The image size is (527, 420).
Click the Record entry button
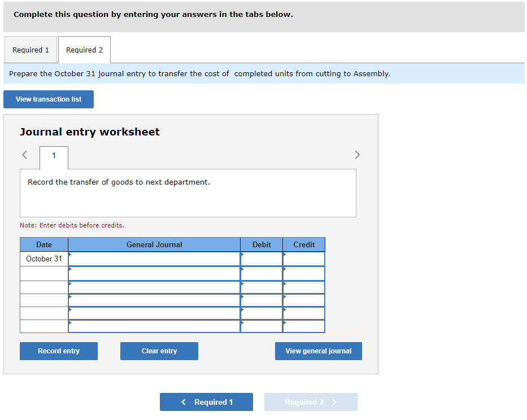tap(59, 351)
